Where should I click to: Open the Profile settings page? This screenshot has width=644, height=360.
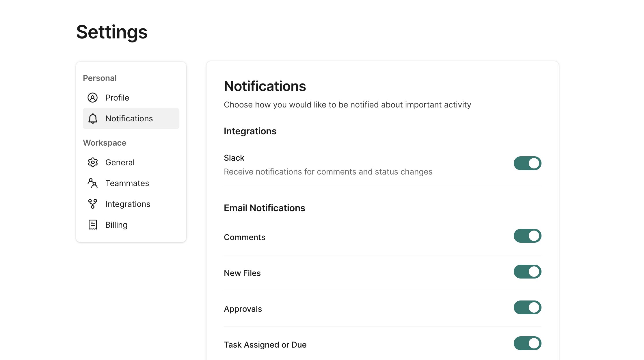[x=117, y=98]
